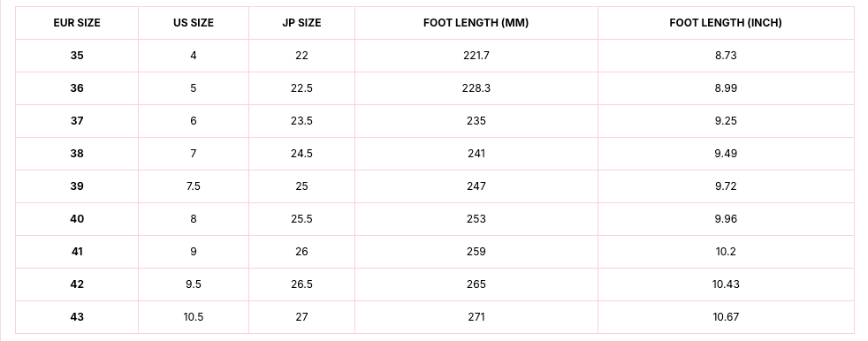
Task: Select the EUR size 43 cell
Action: (77, 316)
